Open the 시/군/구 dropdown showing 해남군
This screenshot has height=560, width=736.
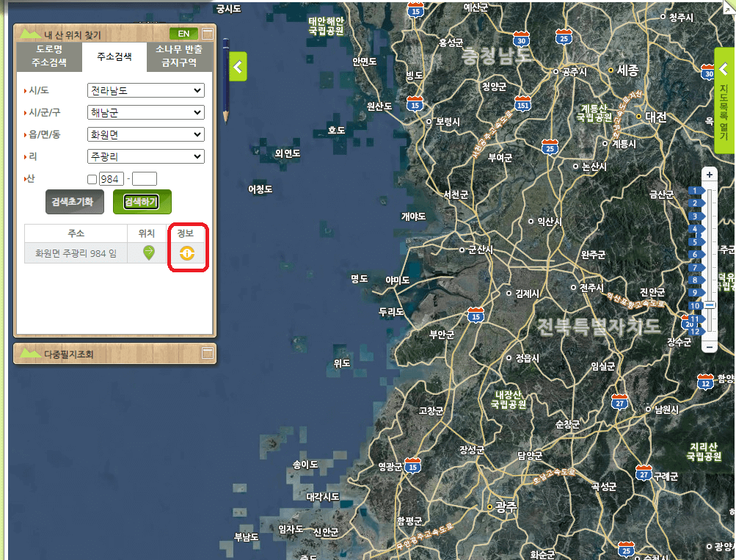point(145,112)
